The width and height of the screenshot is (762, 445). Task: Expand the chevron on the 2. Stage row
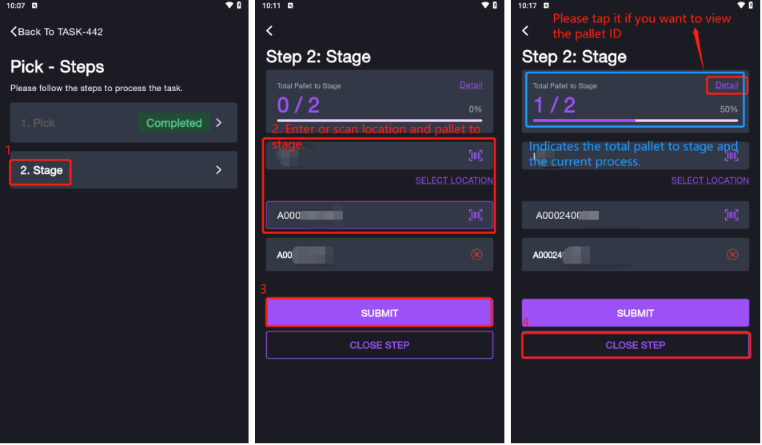coord(219,171)
